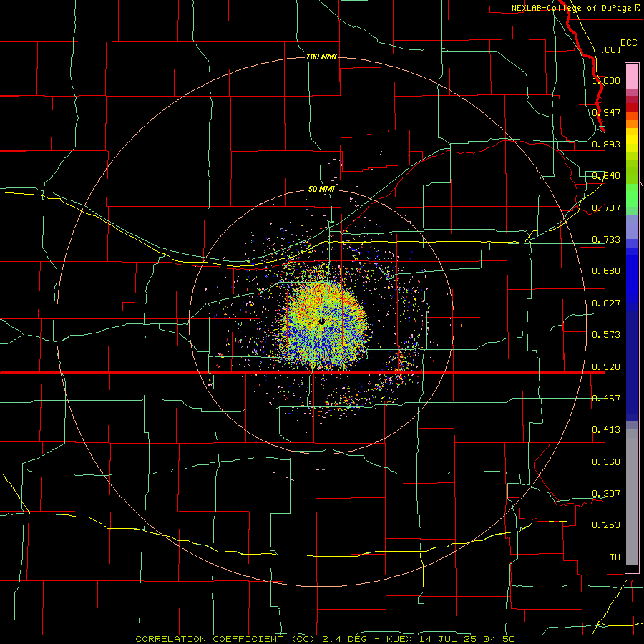Click the 0.413 scale value
Image resolution: width=644 pixels, height=644 pixels.
[606, 430]
